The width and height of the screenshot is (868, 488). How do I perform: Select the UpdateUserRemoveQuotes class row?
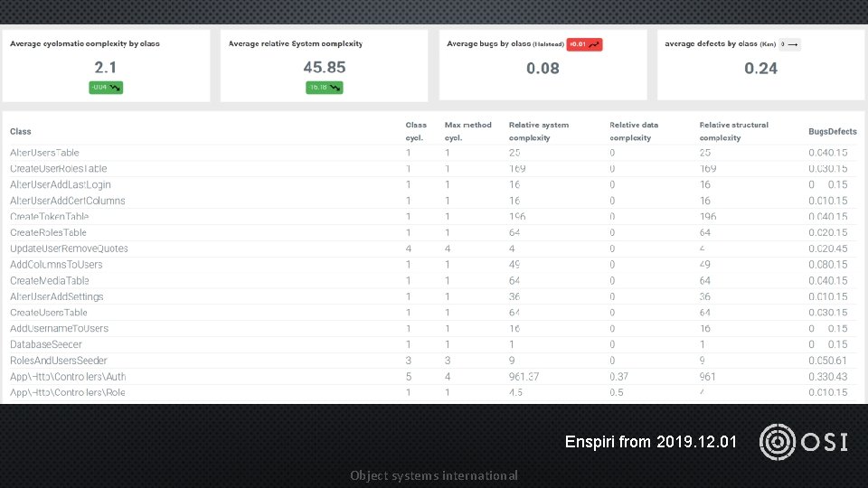tap(433, 249)
